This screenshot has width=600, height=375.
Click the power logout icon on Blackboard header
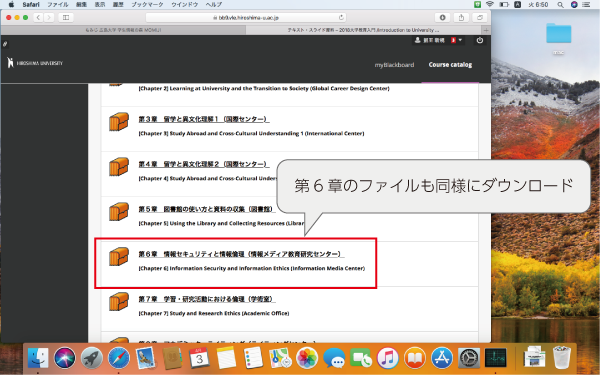click(x=480, y=40)
